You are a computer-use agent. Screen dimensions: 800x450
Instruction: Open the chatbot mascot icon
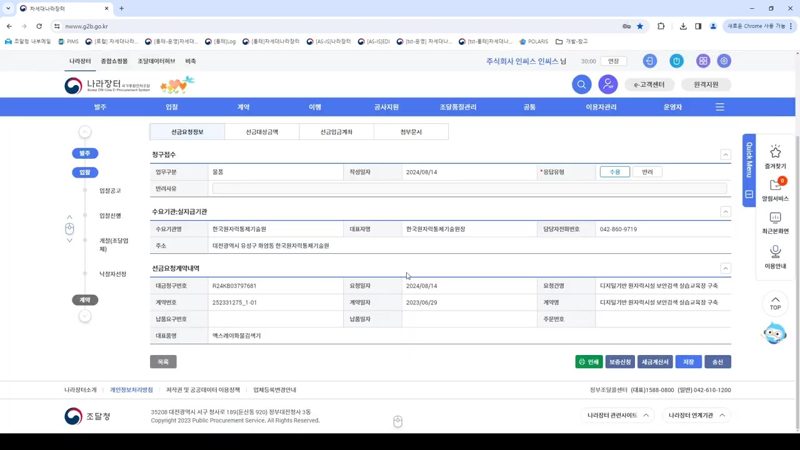[774, 333]
